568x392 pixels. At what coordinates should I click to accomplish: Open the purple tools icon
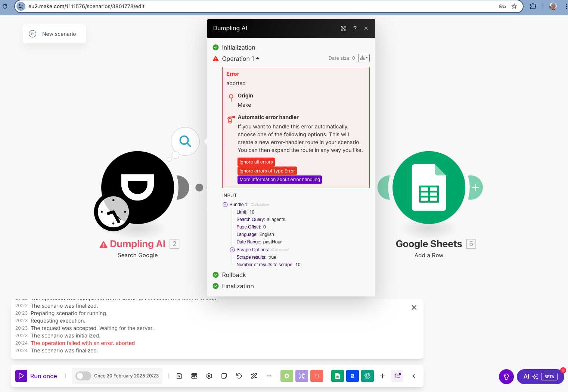tap(302, 376)
